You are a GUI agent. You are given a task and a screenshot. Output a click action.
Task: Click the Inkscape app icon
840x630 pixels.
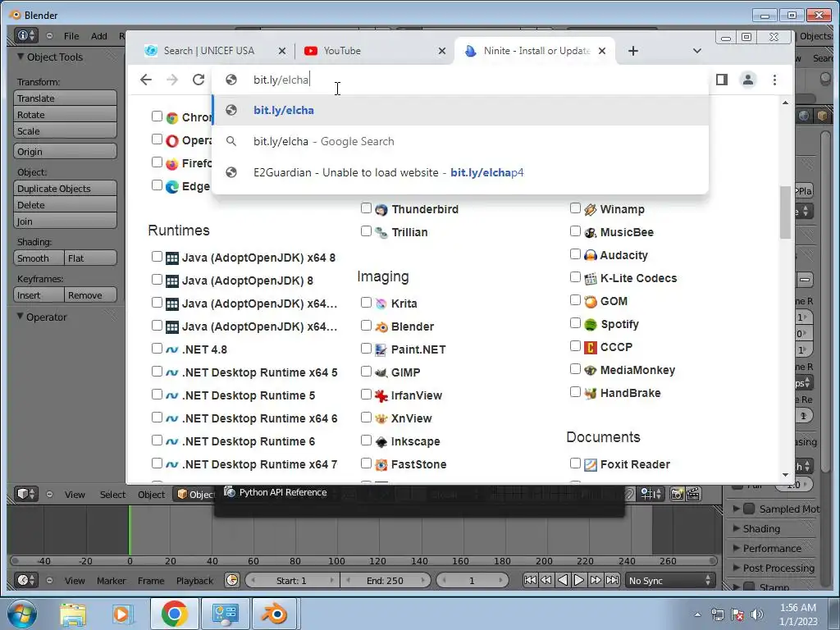pos(381,442)
